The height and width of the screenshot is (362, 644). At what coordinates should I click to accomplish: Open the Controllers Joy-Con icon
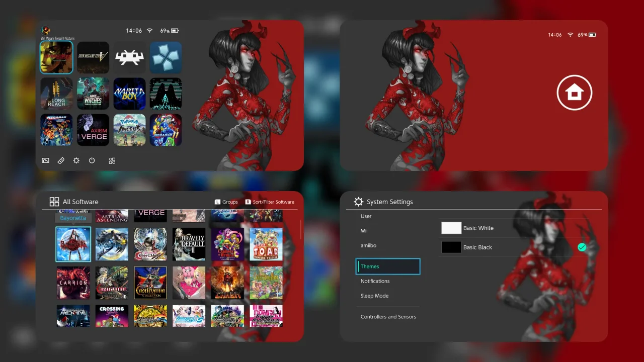coord(61,161)
